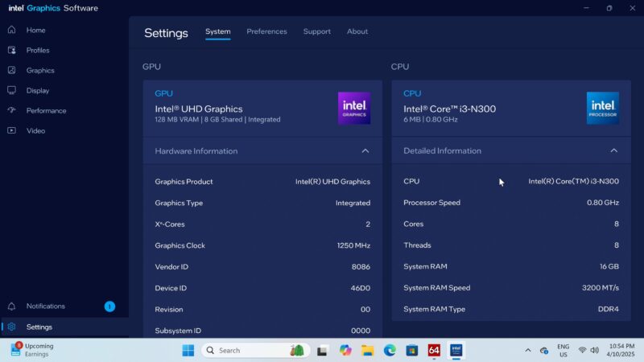Viewport: 644px width, 362px height.
Task: Open Profiles from sidebar label
Action: (x=38, y=50)
